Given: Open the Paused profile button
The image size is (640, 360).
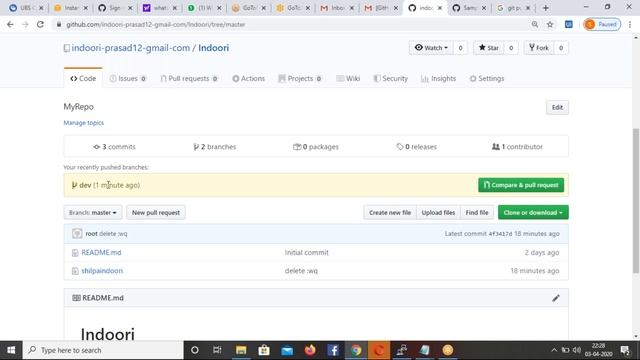Looking at the screenshot, I should pos(602,24).
